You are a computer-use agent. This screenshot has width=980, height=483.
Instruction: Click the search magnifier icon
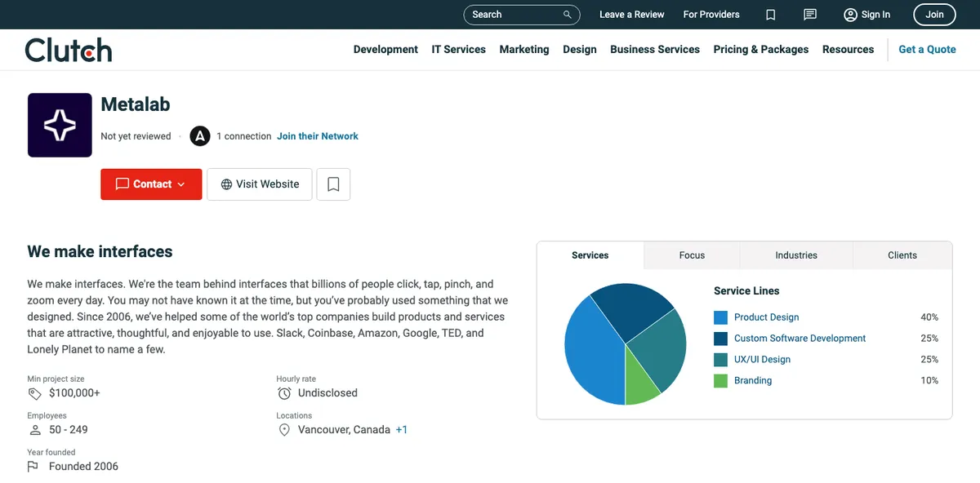pyautogui.click(x=568, y=15)
